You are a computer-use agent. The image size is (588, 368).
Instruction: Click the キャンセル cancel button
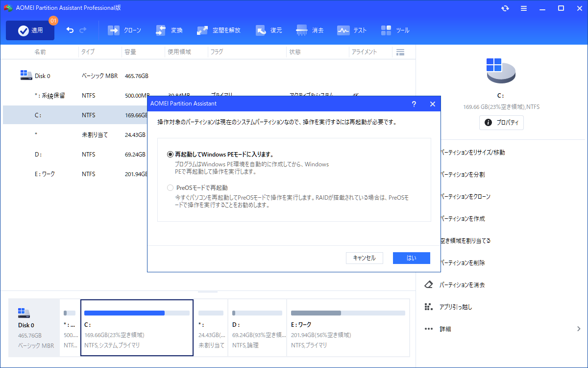[x=364, y=258]
